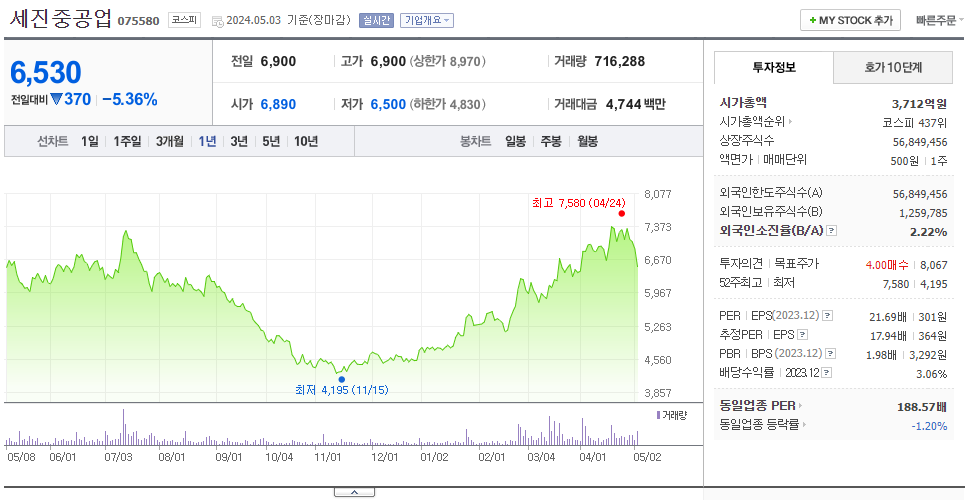Switch to the 투자정보 tab
The image size is (968, 500).
coord(774,67)
